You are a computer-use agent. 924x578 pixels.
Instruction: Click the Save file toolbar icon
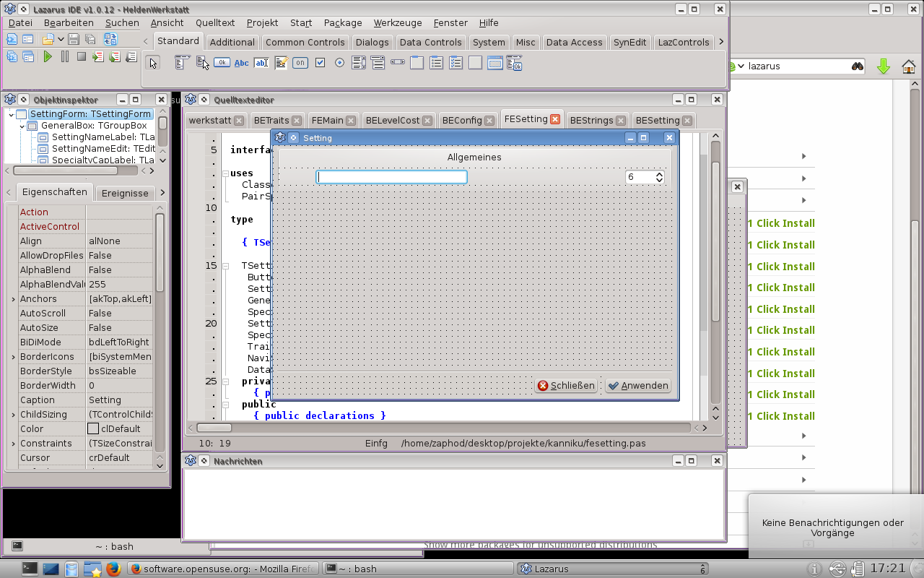click(x=74, y=39)
